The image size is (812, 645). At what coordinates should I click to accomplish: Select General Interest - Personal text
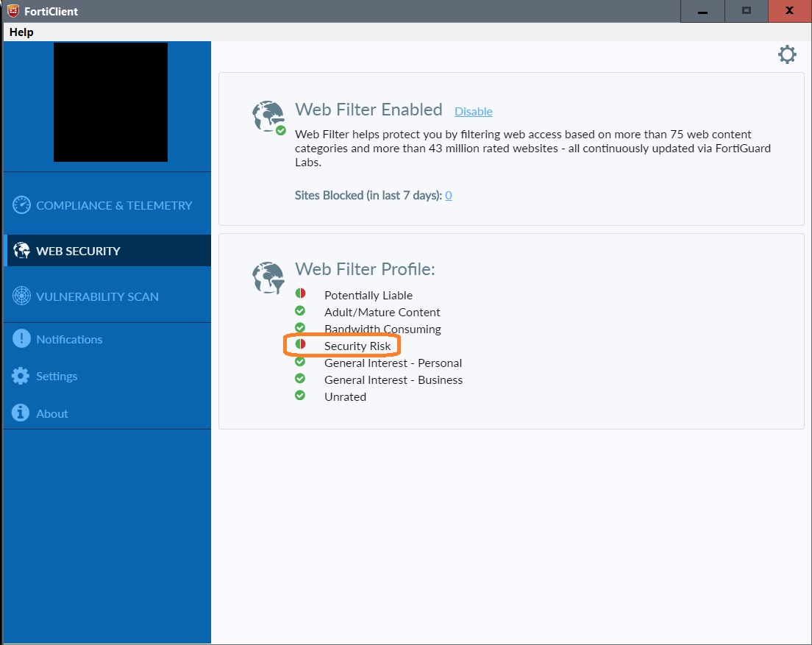(x=393, y=363)
